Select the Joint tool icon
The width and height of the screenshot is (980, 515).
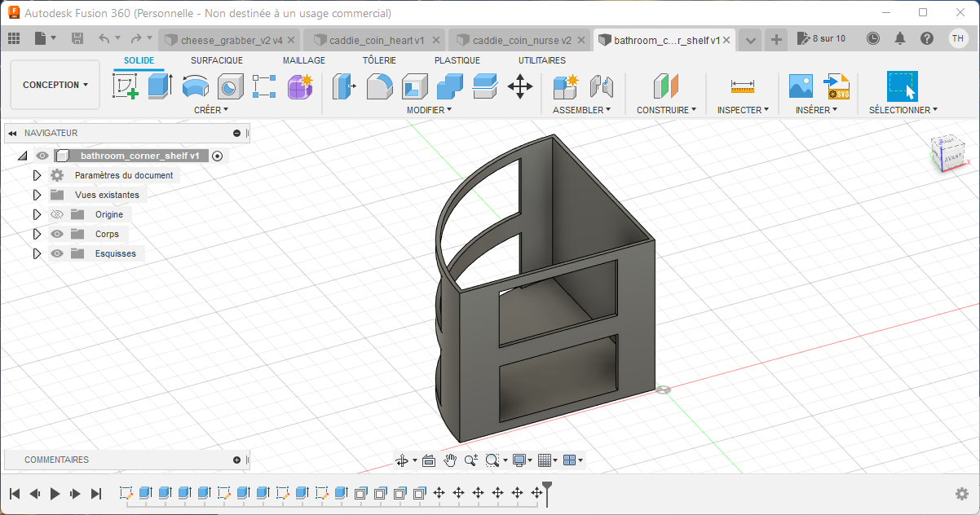click(601, 86)
